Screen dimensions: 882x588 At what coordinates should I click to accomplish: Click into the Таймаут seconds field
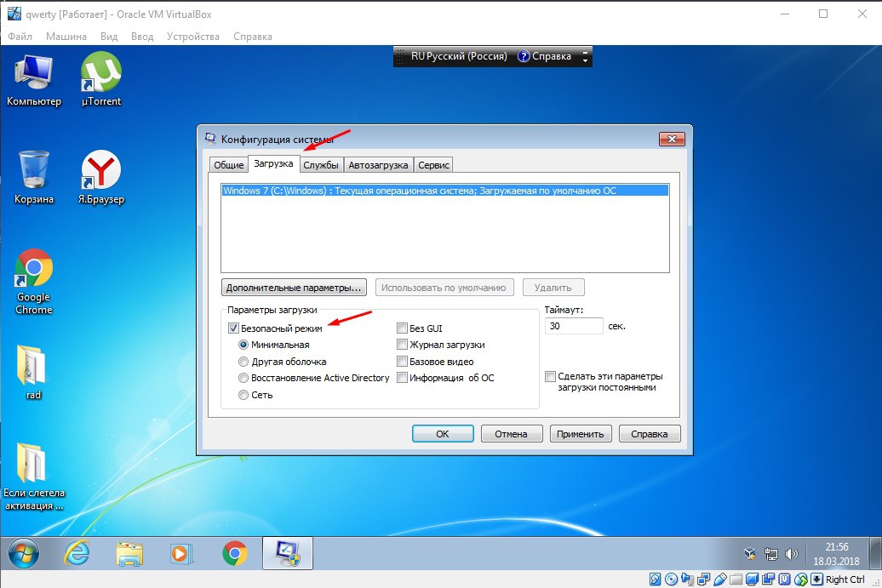574,326
